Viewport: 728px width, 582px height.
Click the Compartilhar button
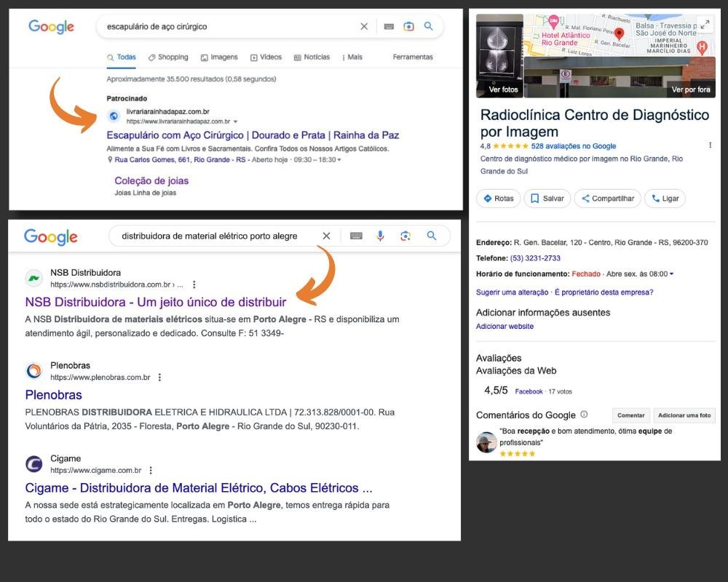(x=609, y=199)
